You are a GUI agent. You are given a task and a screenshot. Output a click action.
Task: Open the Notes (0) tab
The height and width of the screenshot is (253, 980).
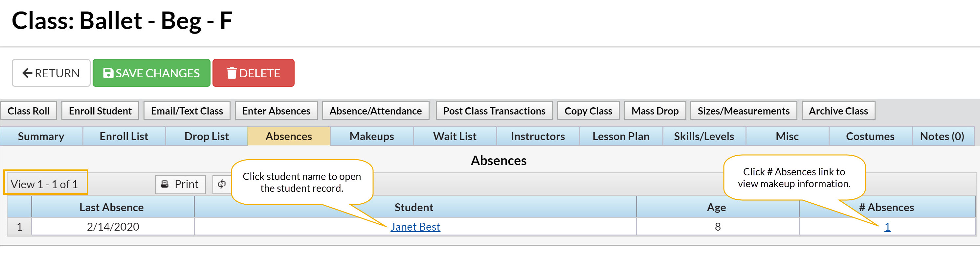942,137
